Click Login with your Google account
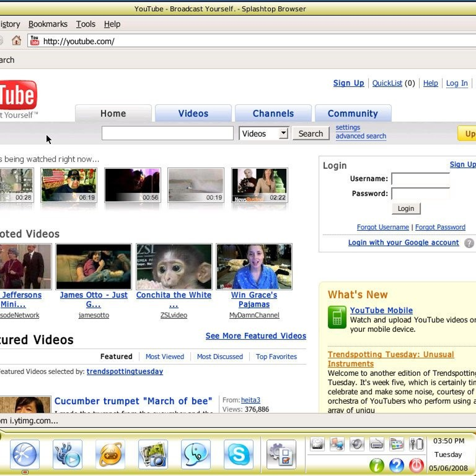This screenshot has width=476, height=476. point(404,242)
